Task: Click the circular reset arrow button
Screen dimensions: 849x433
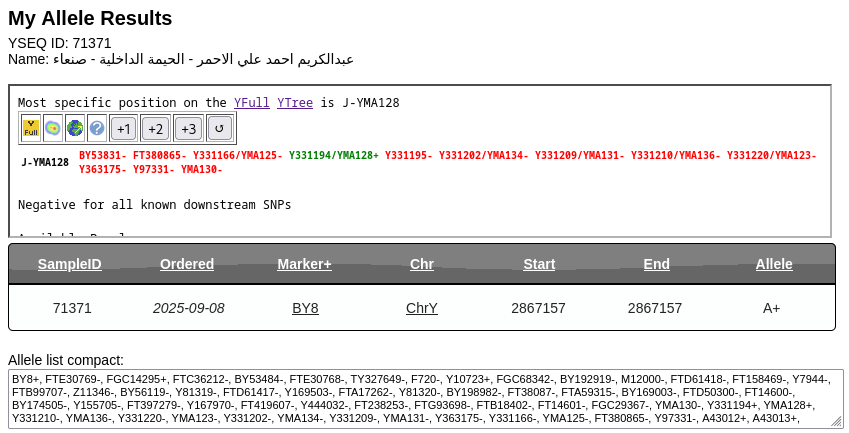Action: (x=219, y=128)
